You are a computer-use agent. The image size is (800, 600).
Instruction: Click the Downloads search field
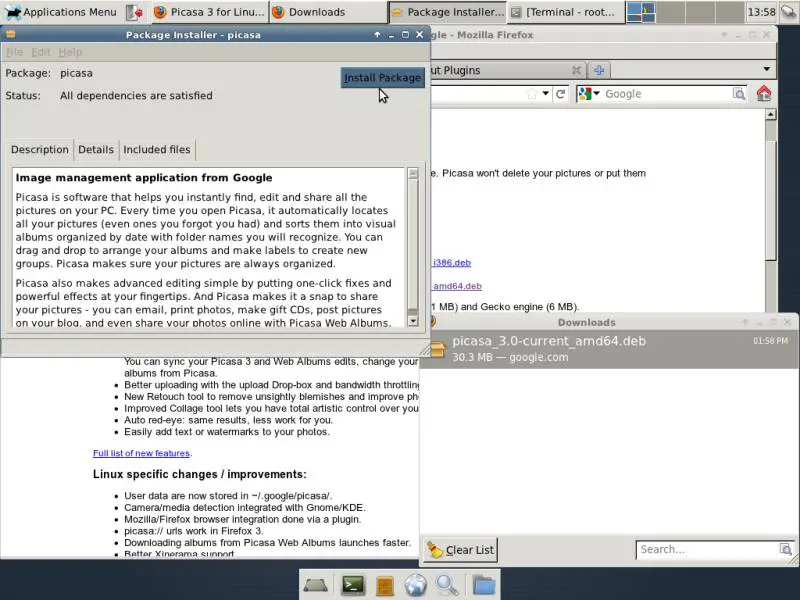click(x=708, y=549)
